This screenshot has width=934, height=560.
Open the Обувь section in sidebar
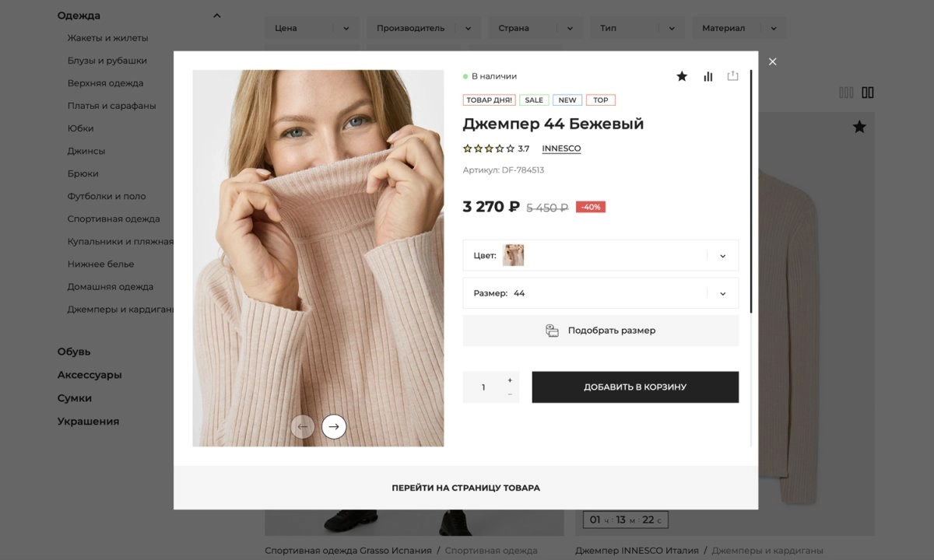click(x=73, y=352)
